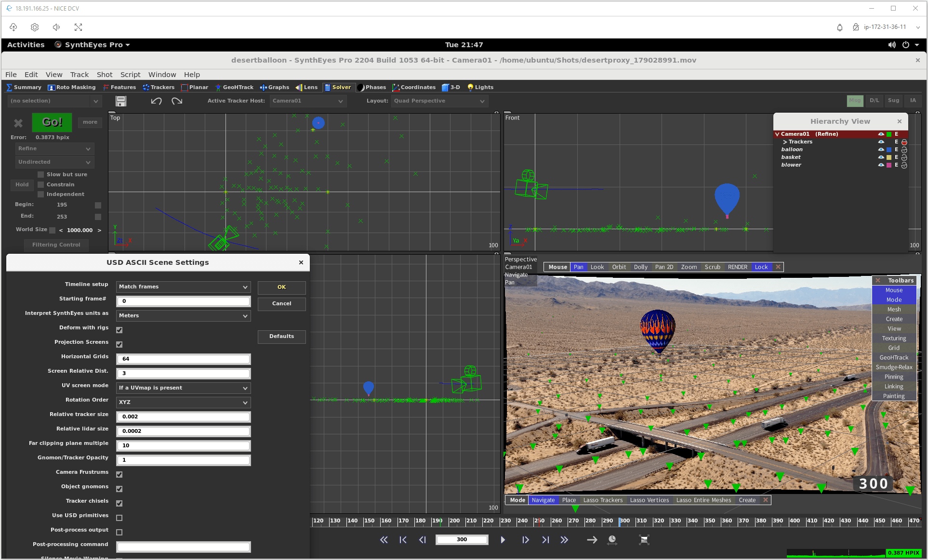Image resolution: width=928 pixels, height=560 pixels.
Task: Open the Phases room
Action: click(371, 87)
